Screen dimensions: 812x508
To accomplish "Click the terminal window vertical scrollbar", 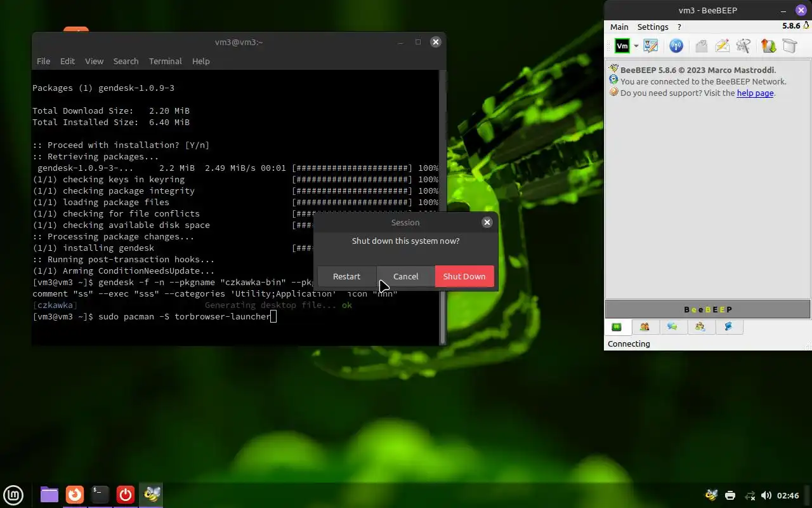I will point(443,208).
